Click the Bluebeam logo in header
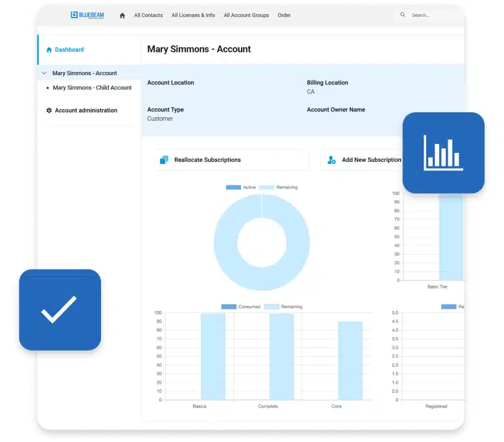This screenshot has width=504, height=442. pos(86,15)
